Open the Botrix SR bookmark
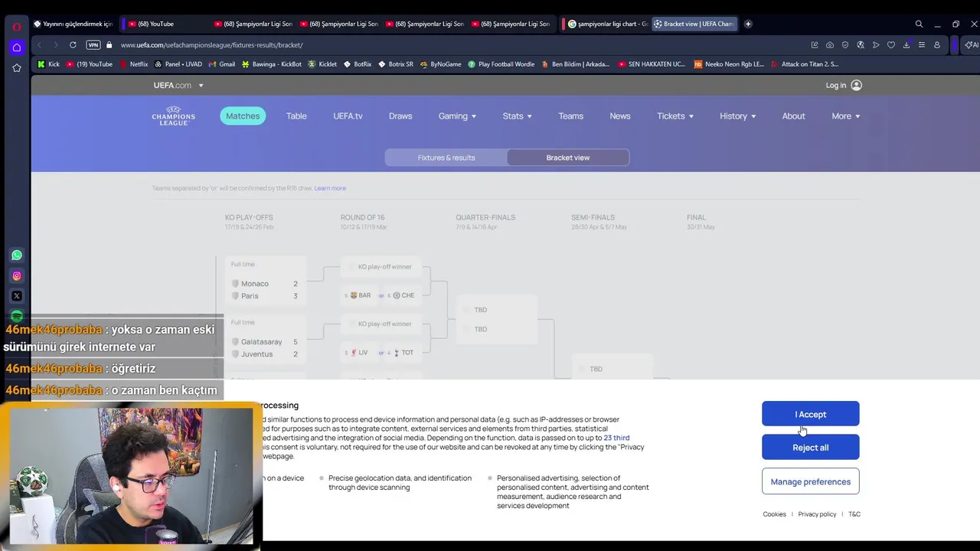Screen dimensions: 980x551 click(x=395, y=64)
